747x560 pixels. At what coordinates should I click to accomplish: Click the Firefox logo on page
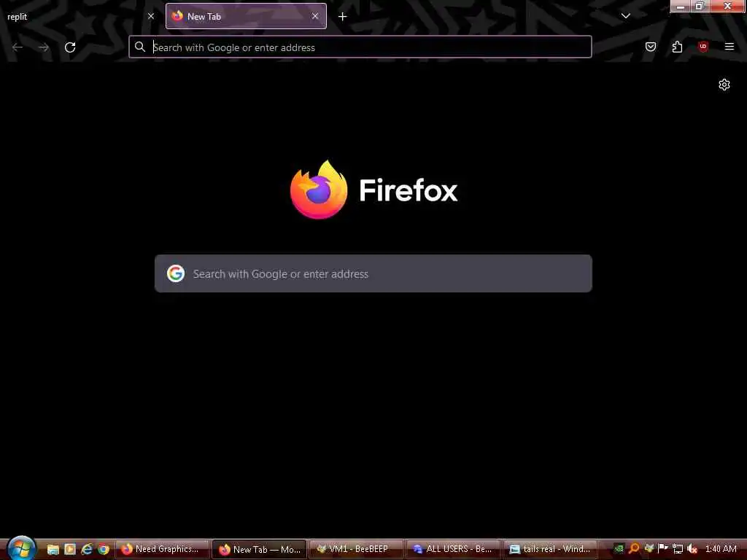[319, 190]
